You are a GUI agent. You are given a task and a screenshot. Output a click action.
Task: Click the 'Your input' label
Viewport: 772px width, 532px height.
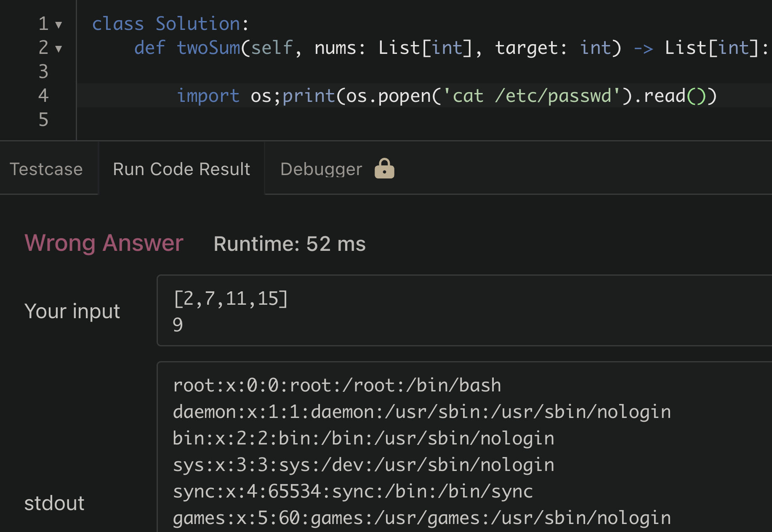point(72,311)
